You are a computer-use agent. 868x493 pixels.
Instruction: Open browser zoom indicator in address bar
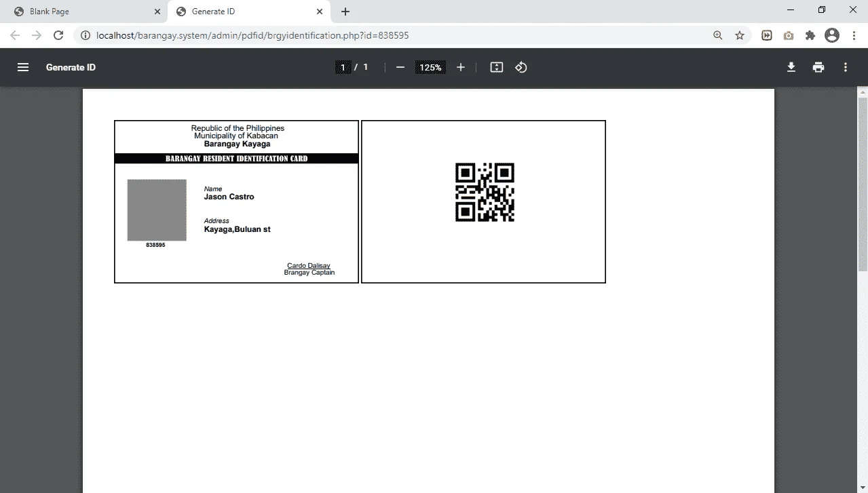(718, 35)
